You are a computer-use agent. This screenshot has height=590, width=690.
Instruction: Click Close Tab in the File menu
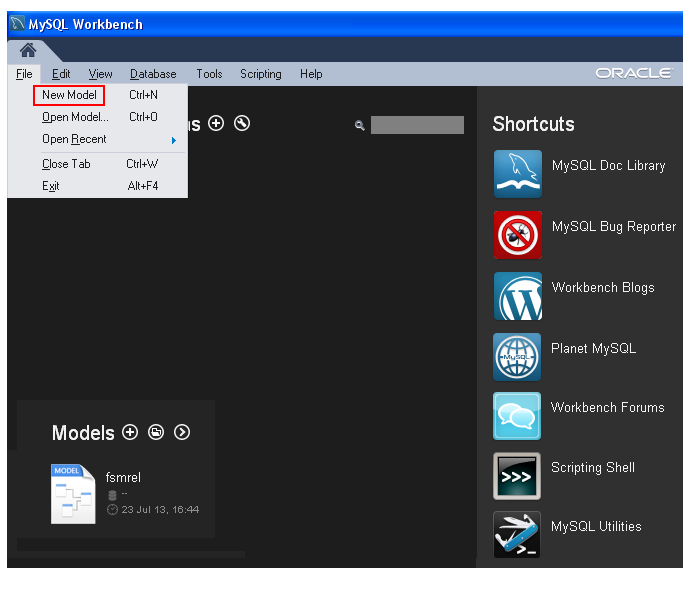(x=66, y=164)
